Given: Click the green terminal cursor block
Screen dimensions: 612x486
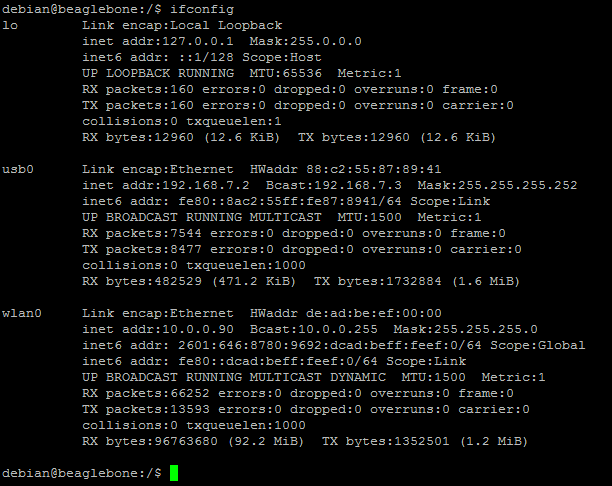Looking at the screenshot, I should (174, 473).
